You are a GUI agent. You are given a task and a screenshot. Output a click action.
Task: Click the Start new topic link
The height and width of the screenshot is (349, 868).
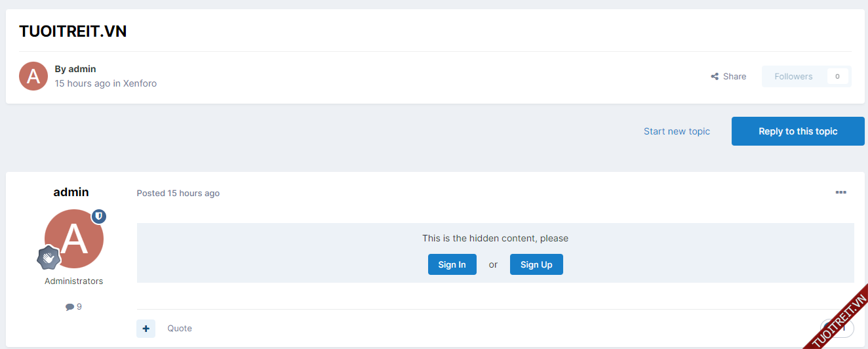[x=677, y=131]
